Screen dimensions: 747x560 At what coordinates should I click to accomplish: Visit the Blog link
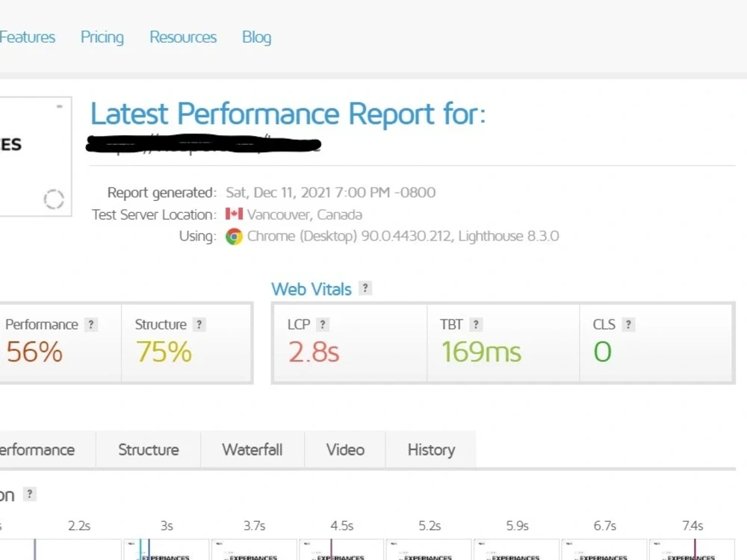coord(257,37)
